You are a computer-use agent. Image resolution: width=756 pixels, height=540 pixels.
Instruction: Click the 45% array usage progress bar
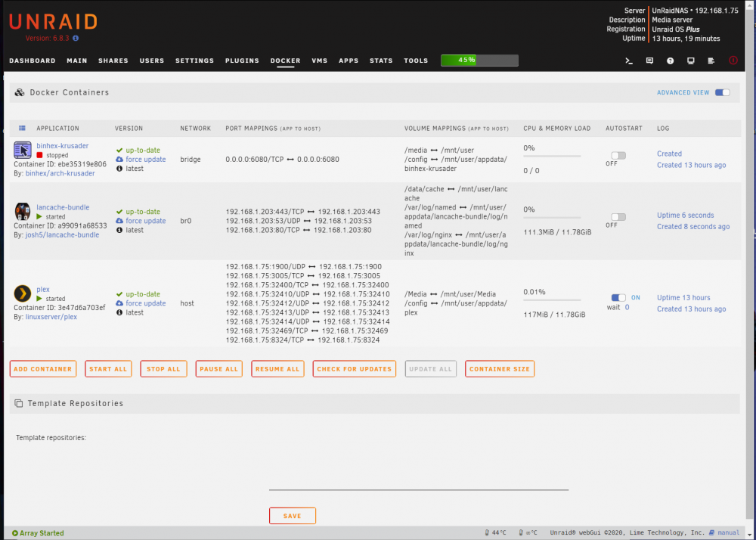coord(479,61)
